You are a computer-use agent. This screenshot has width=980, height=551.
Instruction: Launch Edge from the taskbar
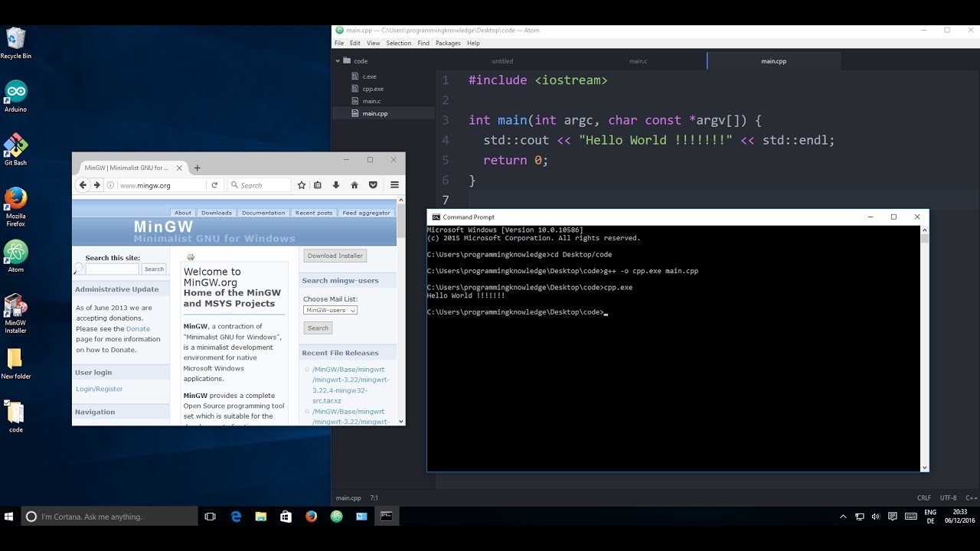236,517
